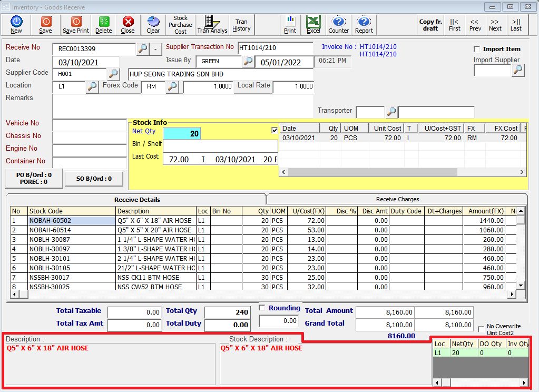Click the U/Cost(FX) column header

click(307, 211)
